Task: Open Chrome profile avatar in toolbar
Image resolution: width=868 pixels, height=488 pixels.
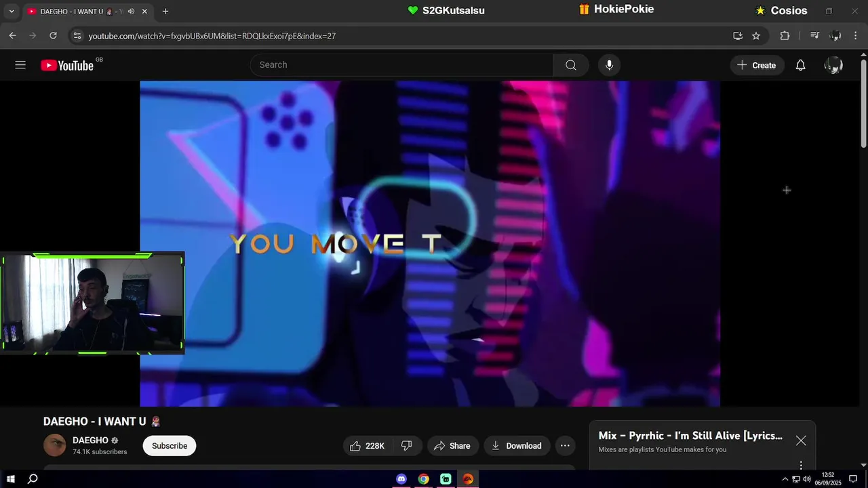Action: point(835,36)
